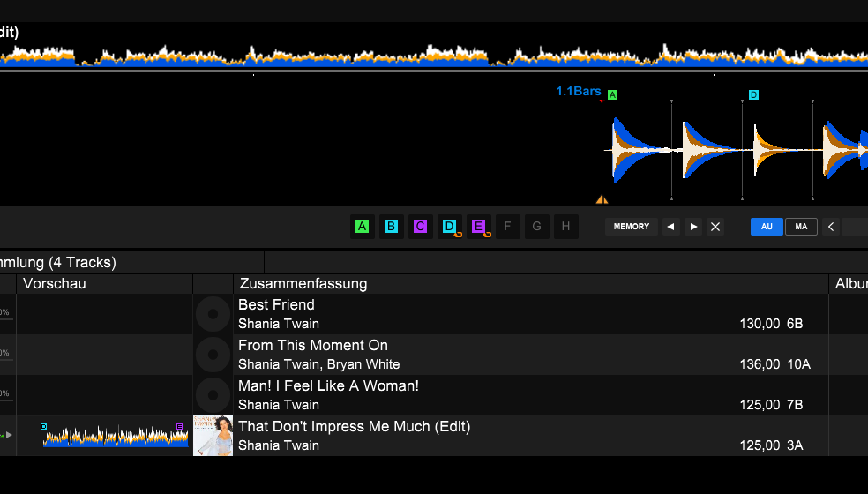Jump to next memory cue
Screen dimensions: 868x494
(x=693, y=227)
